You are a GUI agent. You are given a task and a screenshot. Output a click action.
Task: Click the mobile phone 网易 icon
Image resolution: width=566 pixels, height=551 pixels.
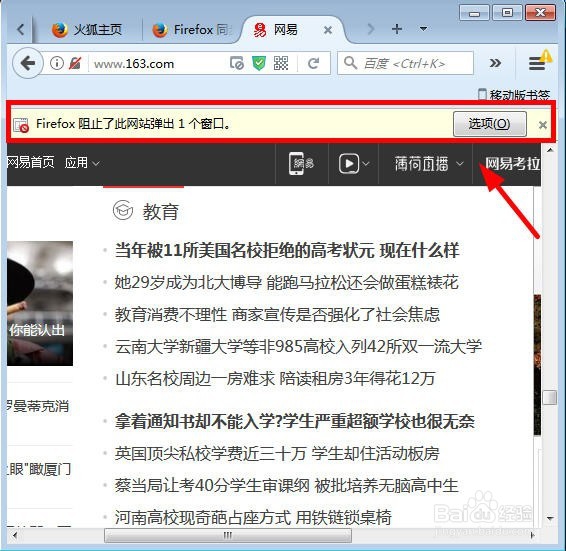click(302, 164)
